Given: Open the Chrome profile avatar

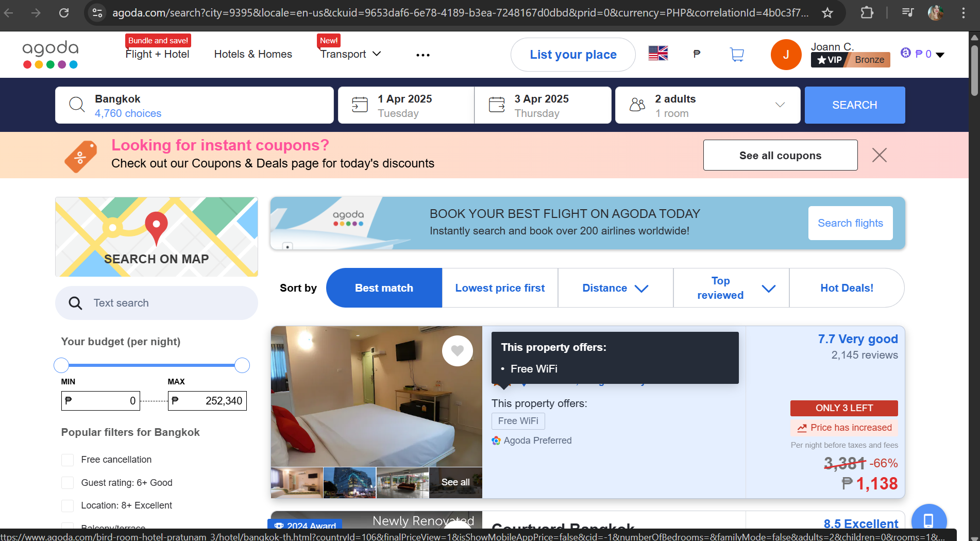Looking at the screenshot, I should (936, 13).
